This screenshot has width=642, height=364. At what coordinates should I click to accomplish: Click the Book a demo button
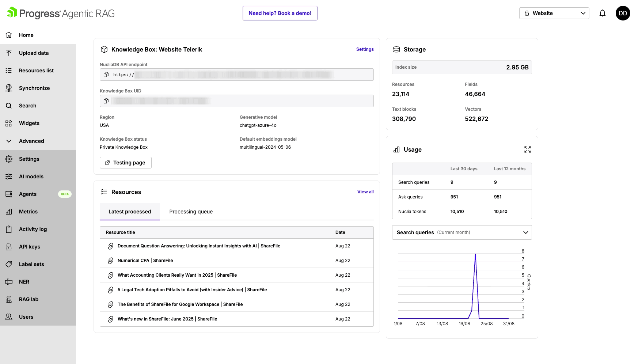(280, 13)
